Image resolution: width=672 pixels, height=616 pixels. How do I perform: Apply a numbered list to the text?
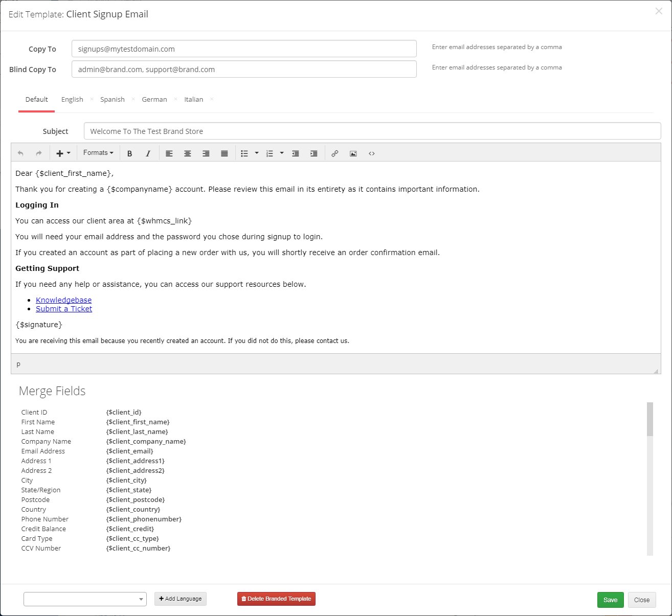coord(270,153)
